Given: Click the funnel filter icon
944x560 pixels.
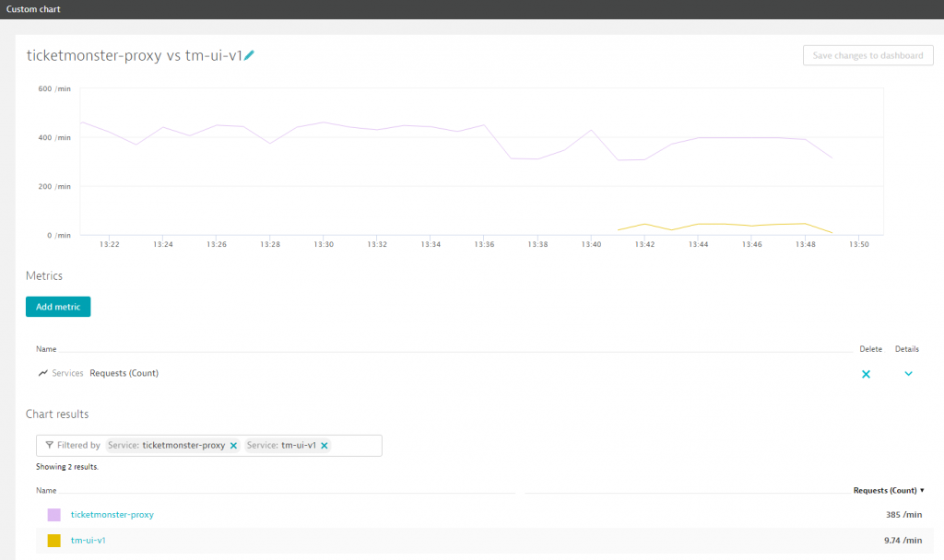Looking at the screenshot, I should tap(50, 445).
